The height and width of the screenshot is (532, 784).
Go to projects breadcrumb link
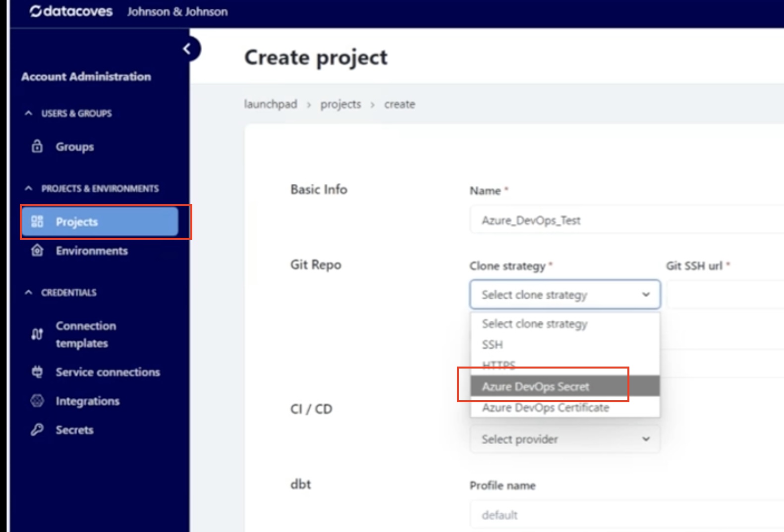coord(340,104)
